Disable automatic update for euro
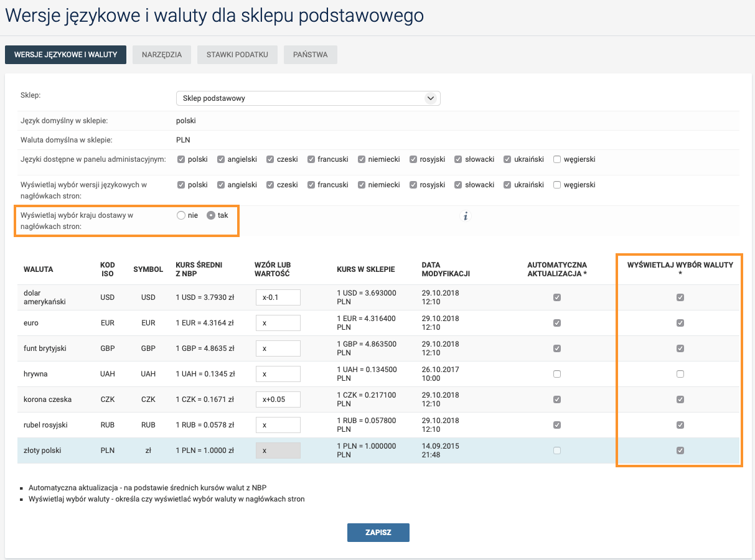Viewport: 755px width, 560px height. (557, 323)
